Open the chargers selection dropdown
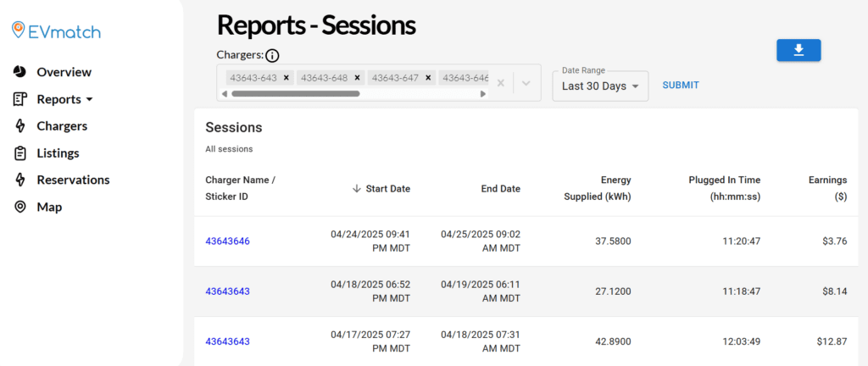 click(x=526, y=83)
